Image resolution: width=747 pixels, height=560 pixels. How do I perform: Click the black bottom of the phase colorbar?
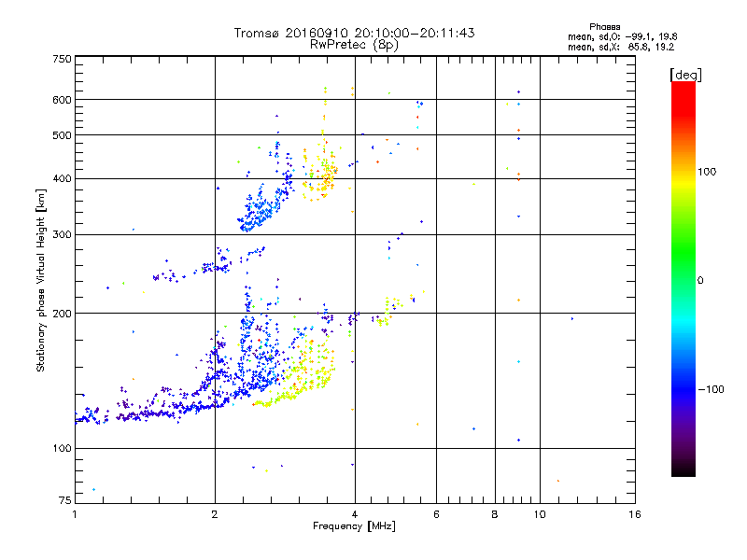click(684, 469)
